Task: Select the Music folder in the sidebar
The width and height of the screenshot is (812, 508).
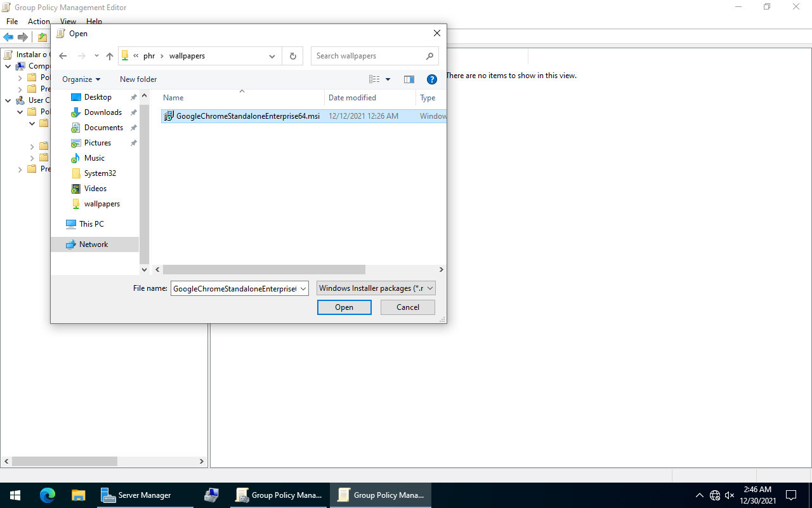Action: [95, 157]
